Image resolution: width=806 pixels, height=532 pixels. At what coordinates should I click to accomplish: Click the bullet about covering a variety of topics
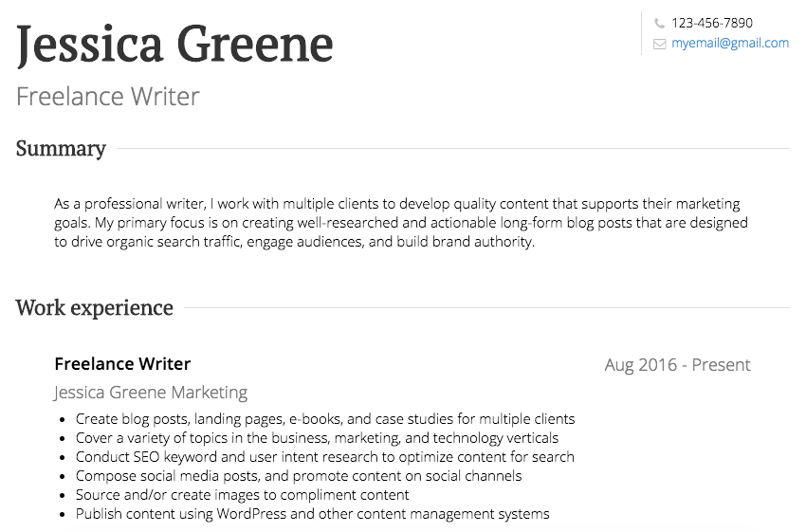[317, 438]
